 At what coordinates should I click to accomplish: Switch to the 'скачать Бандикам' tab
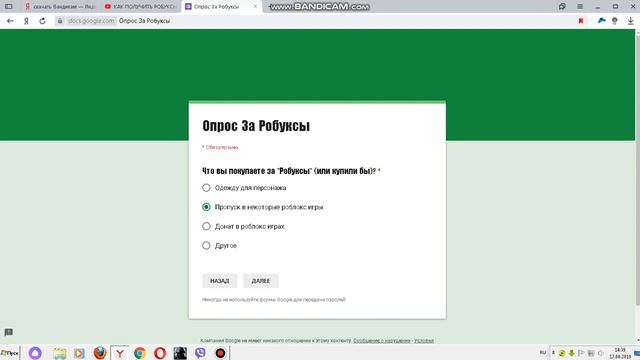[x=60, y=7]
